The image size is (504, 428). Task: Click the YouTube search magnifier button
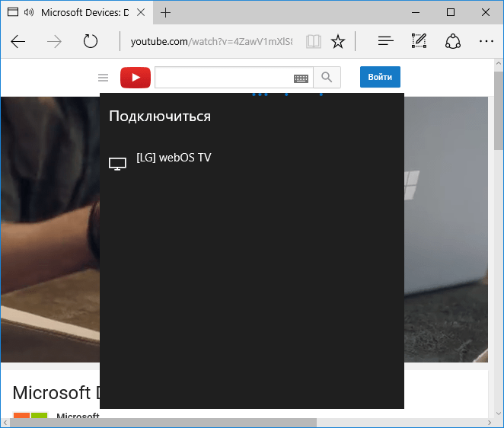point(327,77)
